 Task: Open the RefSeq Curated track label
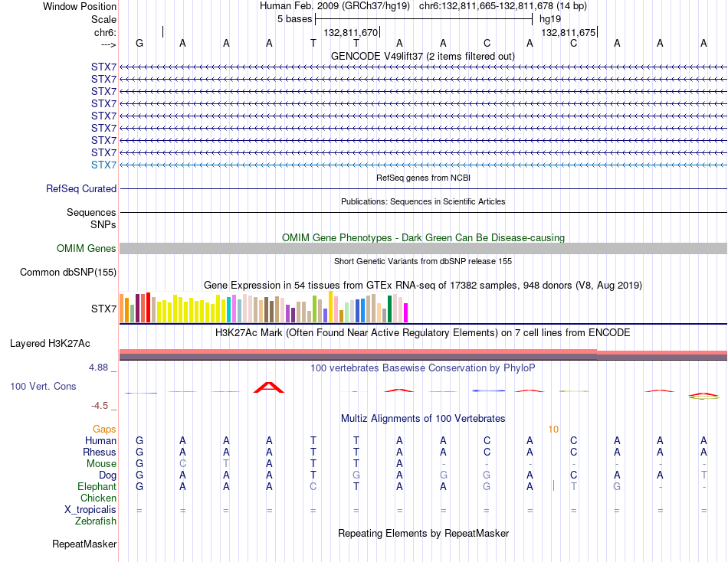(x=81, y=189)
